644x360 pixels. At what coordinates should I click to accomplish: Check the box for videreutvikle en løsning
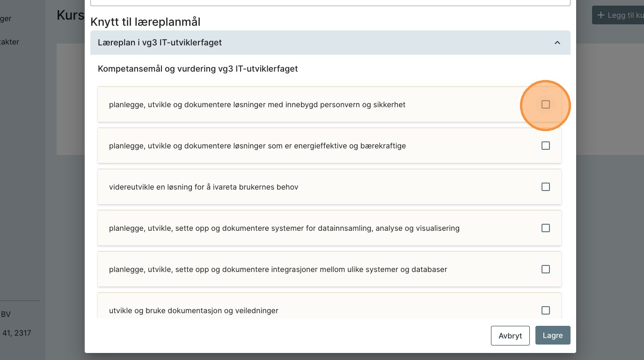tap(545, 187)
